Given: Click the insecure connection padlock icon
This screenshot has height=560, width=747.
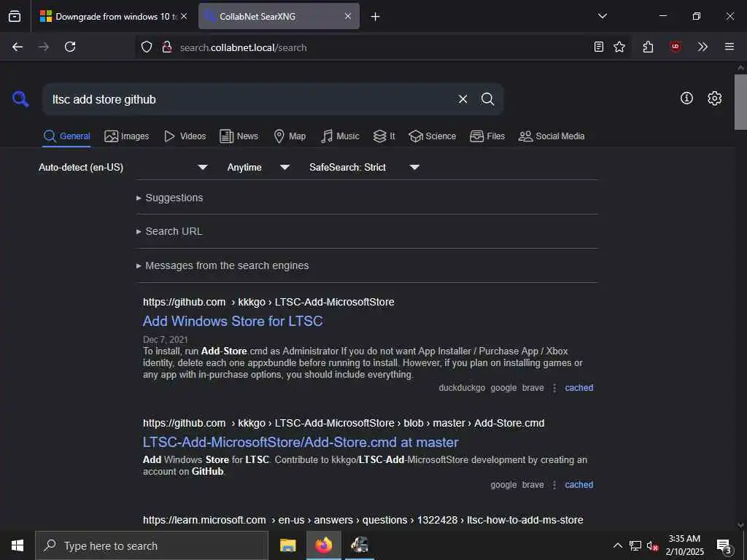Looking at the screenshot, I should click(167, 47).
